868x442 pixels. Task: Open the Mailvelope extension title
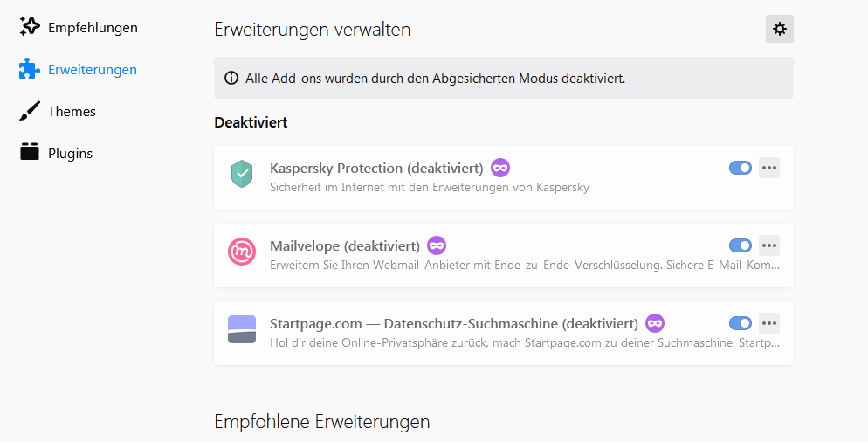pos(345,245)
